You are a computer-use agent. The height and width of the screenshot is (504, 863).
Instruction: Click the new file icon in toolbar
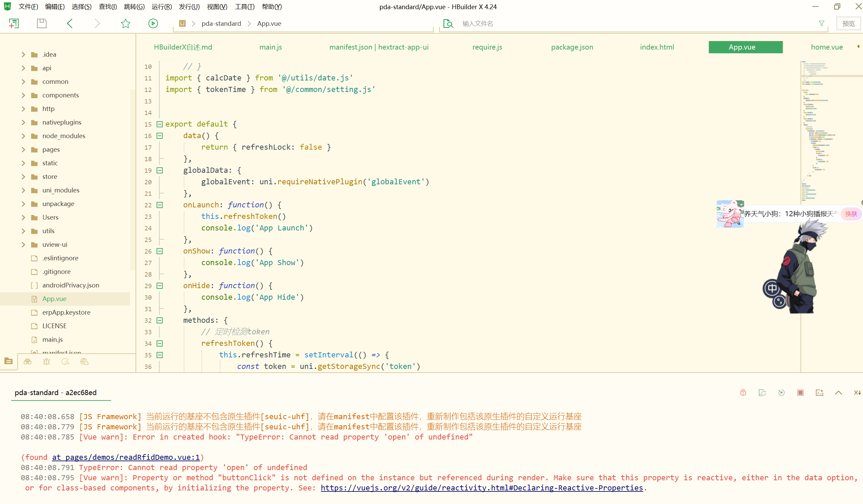click(x=14, y=23)
